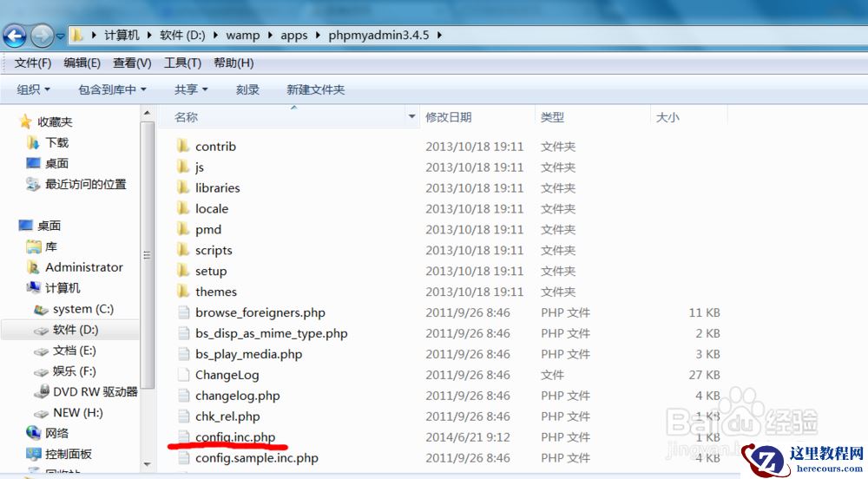The width and height of the screenshot is (868, 479).
Task: Select file config.inc.php
Action: (x=235, y=437)
